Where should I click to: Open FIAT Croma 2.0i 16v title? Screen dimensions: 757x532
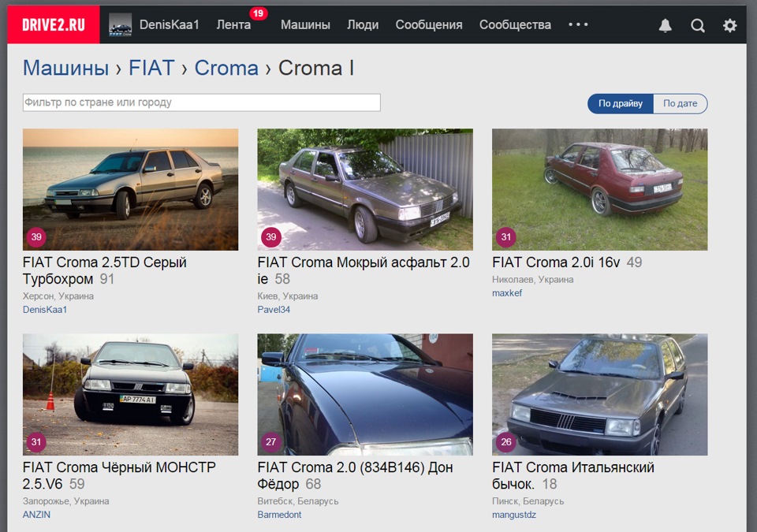(x=556, y=262)
